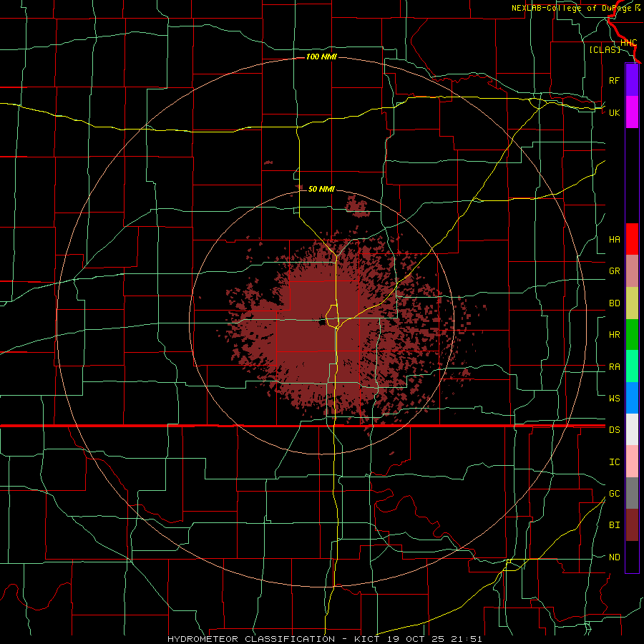Click the "50 NMI" range ring label

(x=321, y=189)
